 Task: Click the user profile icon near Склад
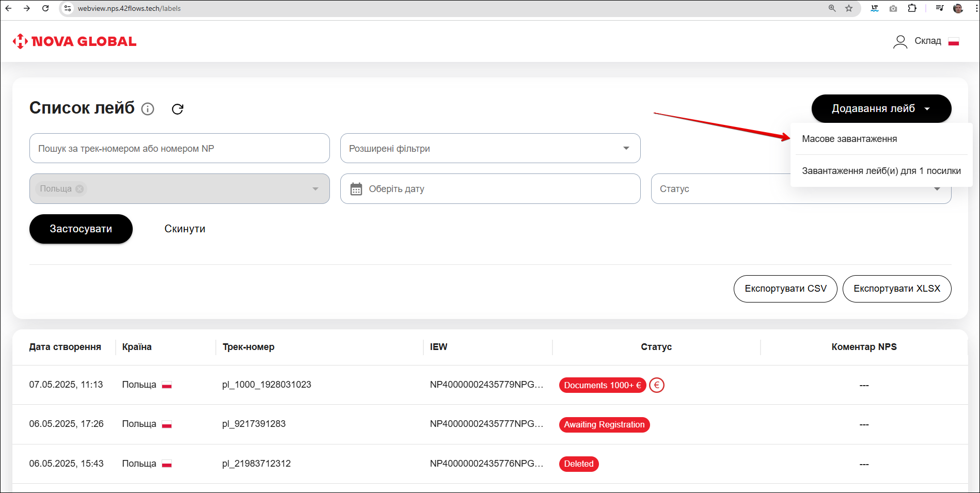(900, 41)
